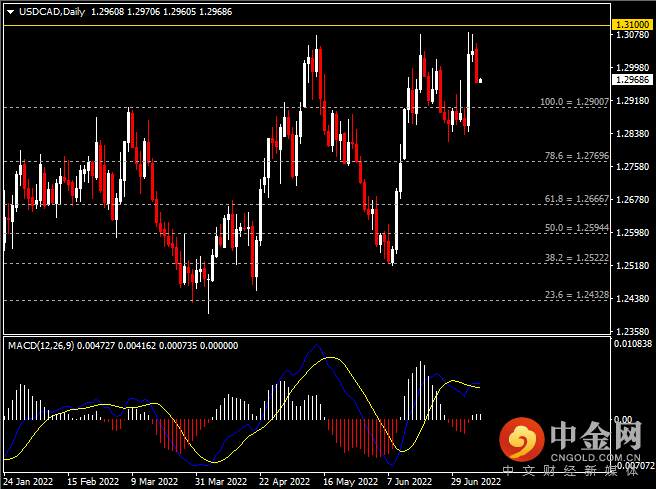Click the dropdown triangle beside USDCAD,Daily
This screenshot has width=656, height=489.
coord(10,12)
